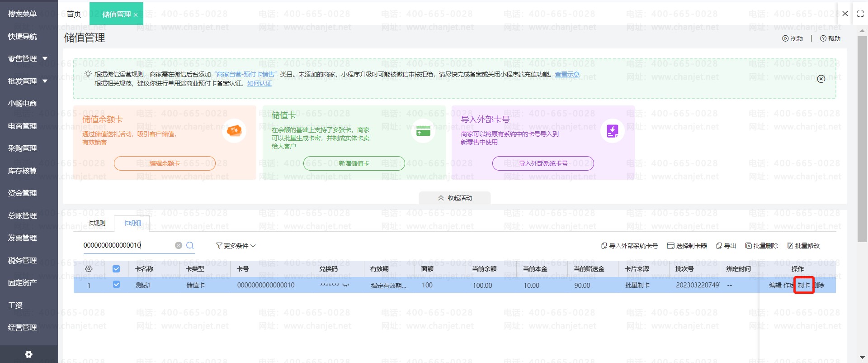Go to 首页 home tab
The height and width of the screenshot is (363, 868).
click(74, 14)
